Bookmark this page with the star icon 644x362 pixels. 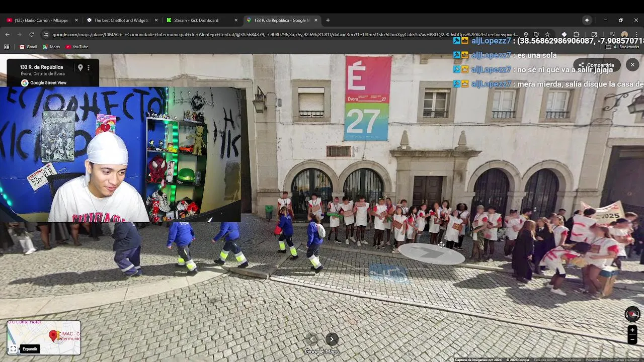pos(547,35)
